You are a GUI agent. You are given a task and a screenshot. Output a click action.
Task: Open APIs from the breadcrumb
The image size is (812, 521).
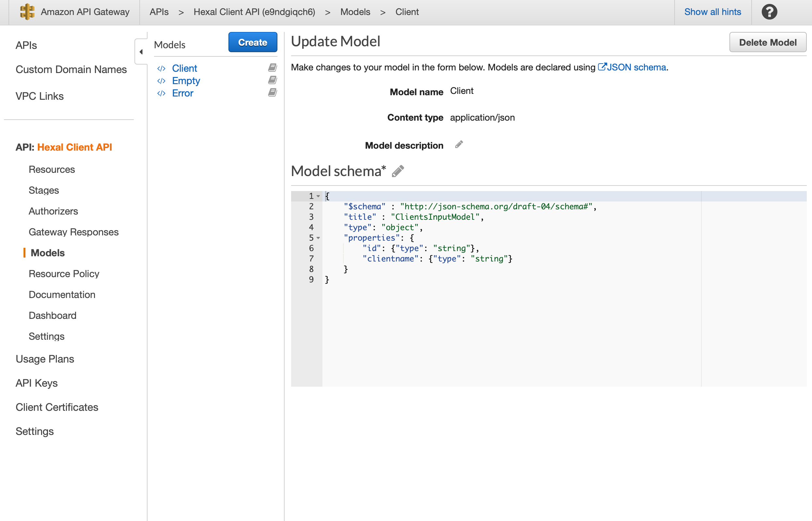click(159, 12)
